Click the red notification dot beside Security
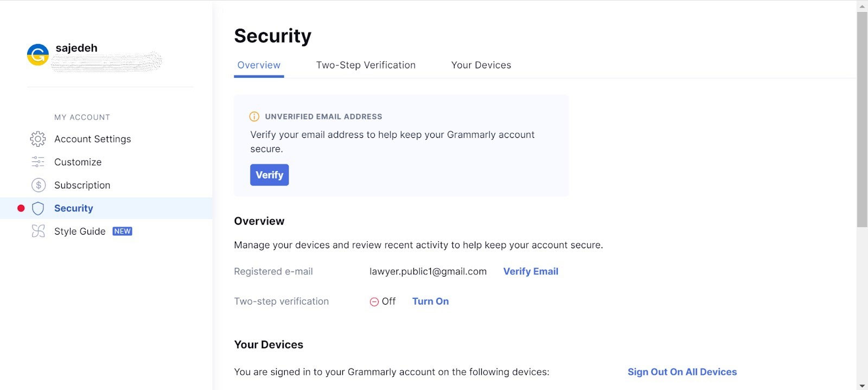Screen dimensions: 868x390 (x=21, y=208)
